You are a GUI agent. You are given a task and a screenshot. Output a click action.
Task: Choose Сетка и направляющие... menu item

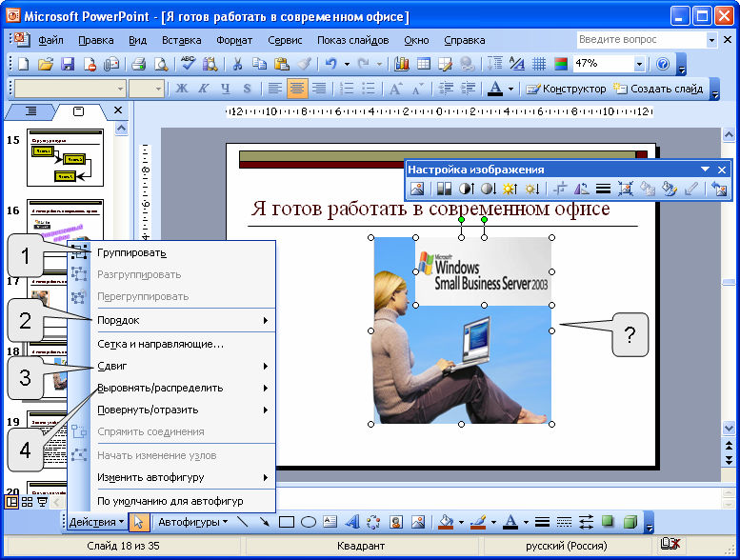[171, 344]
